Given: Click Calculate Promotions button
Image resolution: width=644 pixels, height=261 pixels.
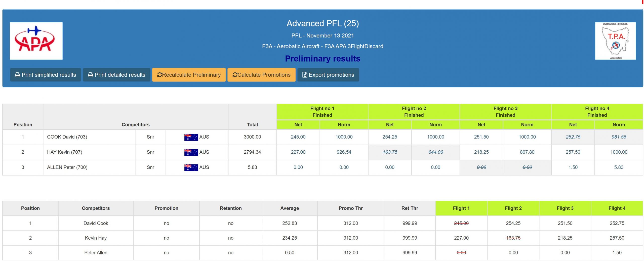Looking at the screenshot, I should (261, 75).
